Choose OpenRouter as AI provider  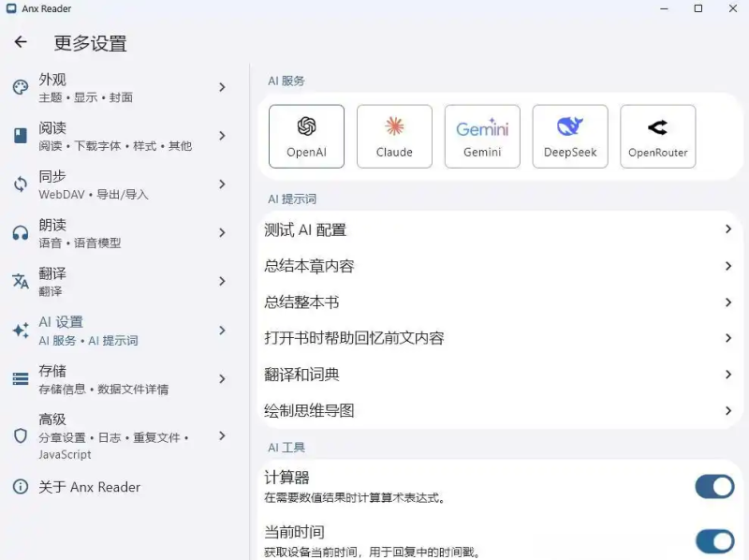(x=657, y=135)
